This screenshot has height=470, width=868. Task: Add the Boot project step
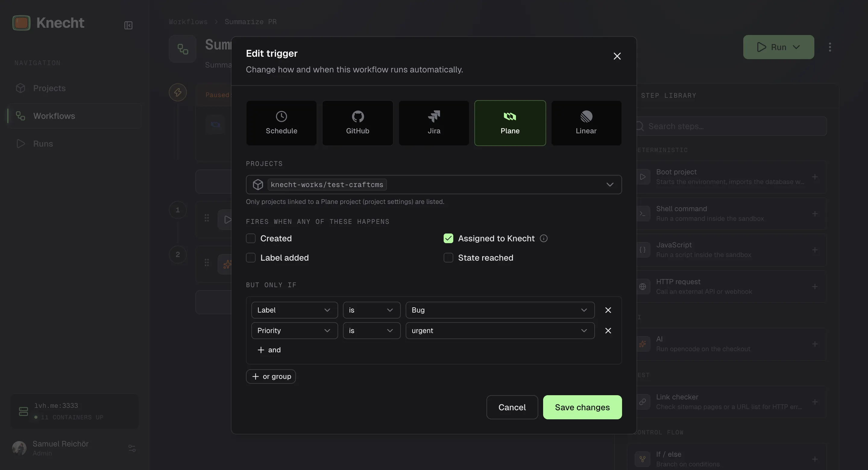(x=815, y=177)
